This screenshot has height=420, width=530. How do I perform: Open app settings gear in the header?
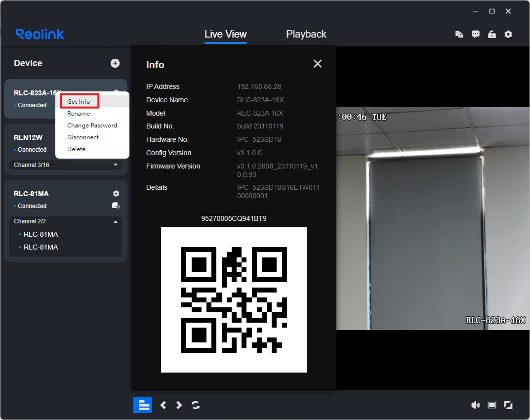coord(508,34)
